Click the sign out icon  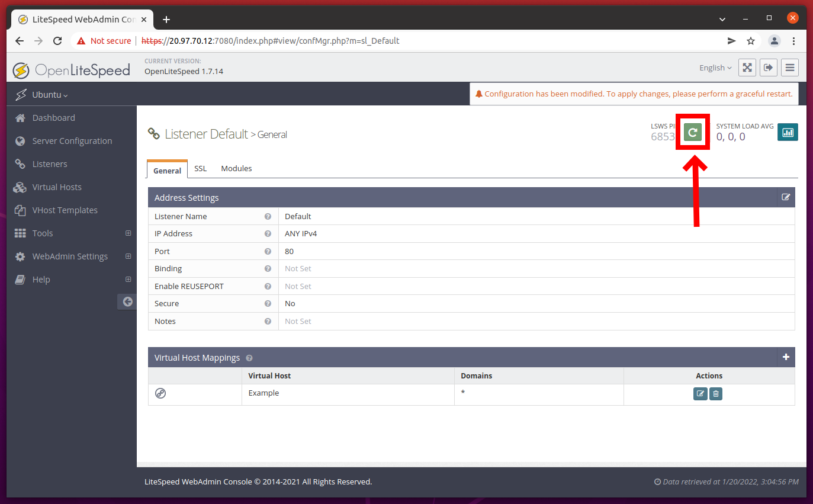point(769,68)
